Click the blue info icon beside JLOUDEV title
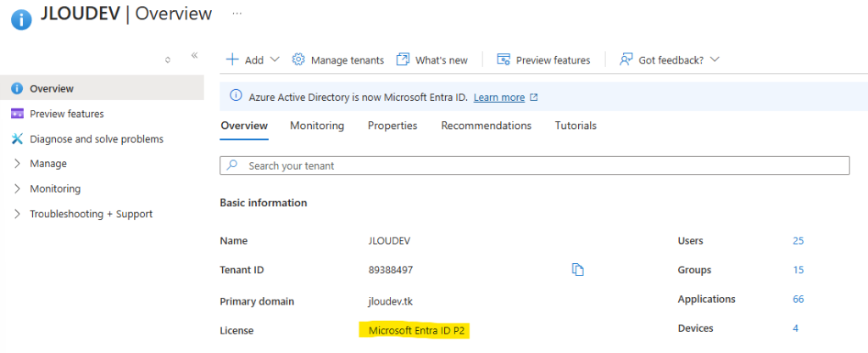 pyautogui.click(x=21, y=20)
